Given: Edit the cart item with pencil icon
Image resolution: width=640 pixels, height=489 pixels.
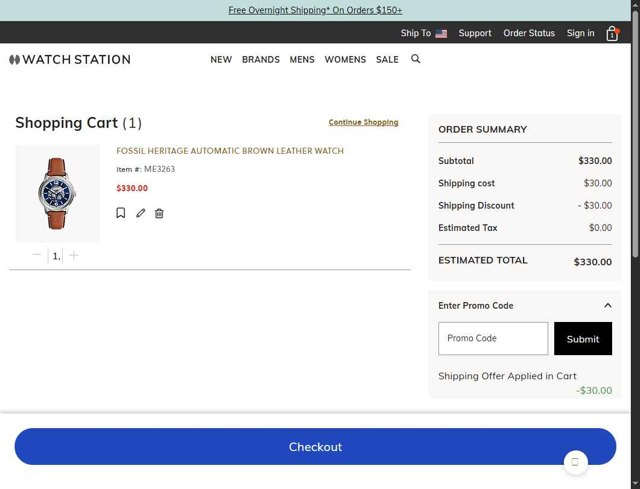Looking at the screenshot, I should pyautogui.click(x=140, y=213).
